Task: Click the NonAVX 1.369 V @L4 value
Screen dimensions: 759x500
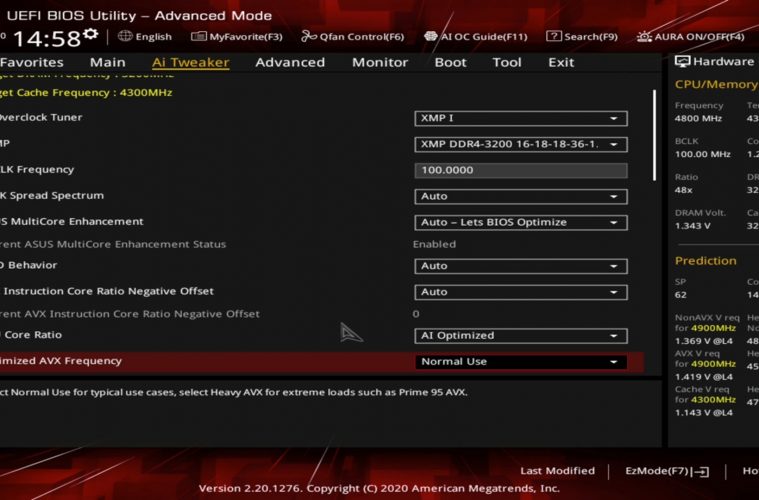Action: click(x=704, y=341)
